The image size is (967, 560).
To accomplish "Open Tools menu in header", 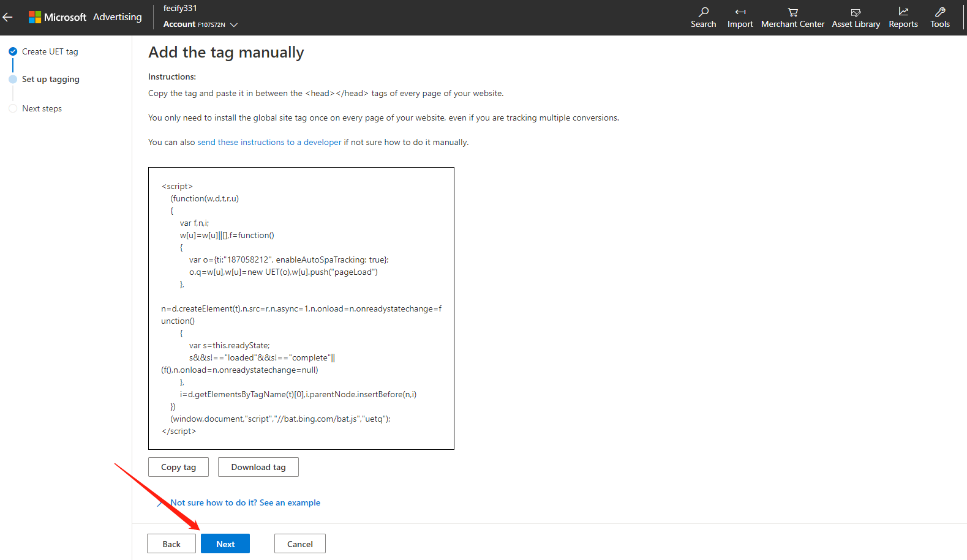I will click(x=940, y=17).
